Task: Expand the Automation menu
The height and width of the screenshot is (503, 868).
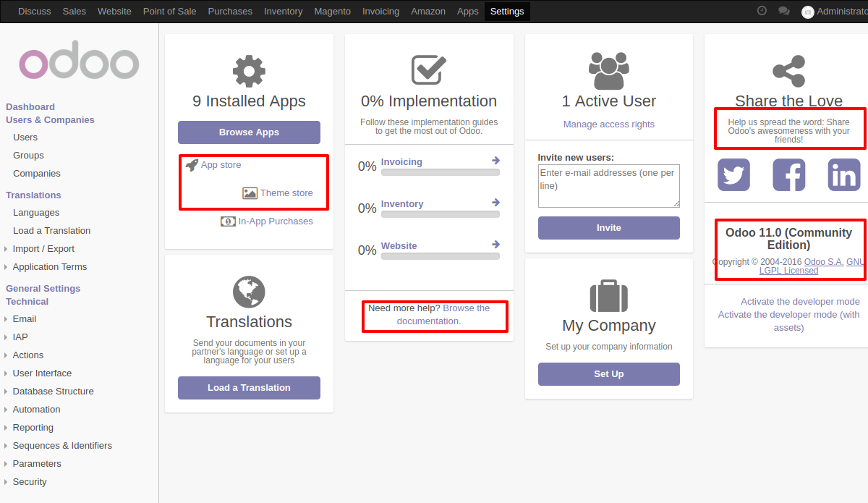Action: tap(36, 410)
